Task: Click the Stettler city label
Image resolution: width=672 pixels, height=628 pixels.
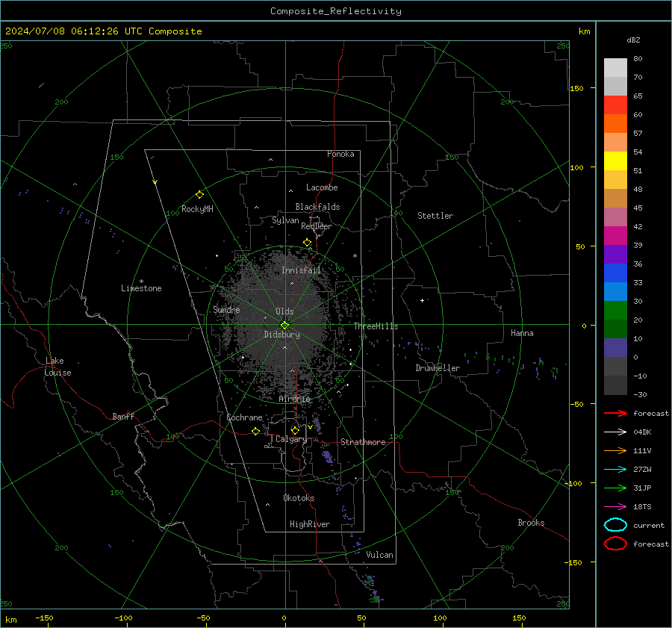Action: coord(435,216)
